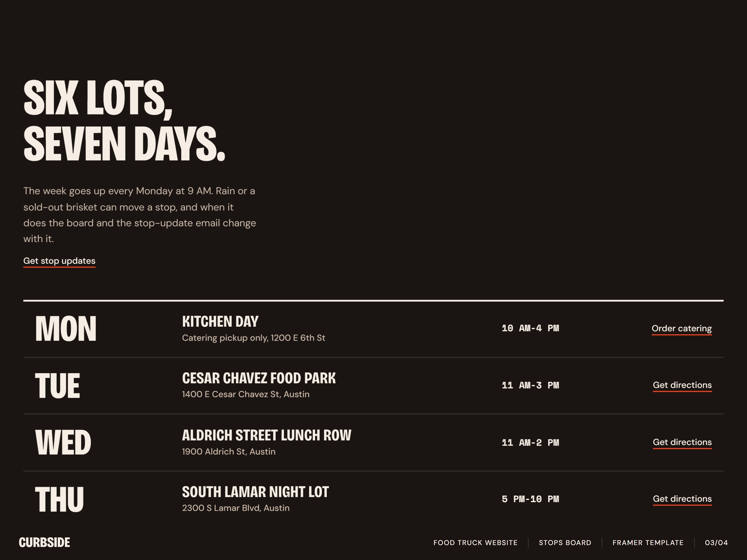Select the THU day label

[60, 499]
